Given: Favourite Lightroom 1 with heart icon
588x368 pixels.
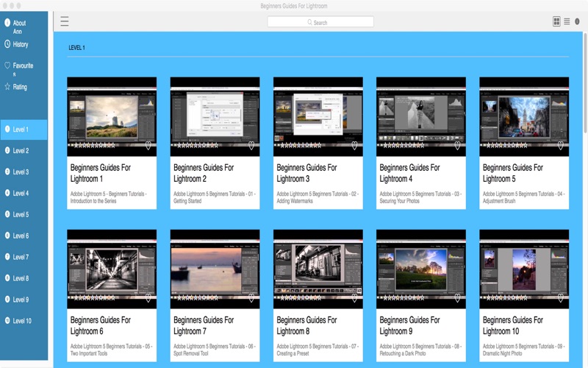Looking at the screenshot, I should tap(148, 146).
